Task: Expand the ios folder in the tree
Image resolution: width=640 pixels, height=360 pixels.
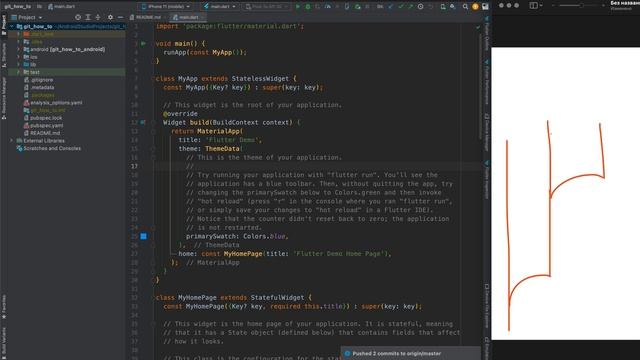Action: tap(18, 57)
